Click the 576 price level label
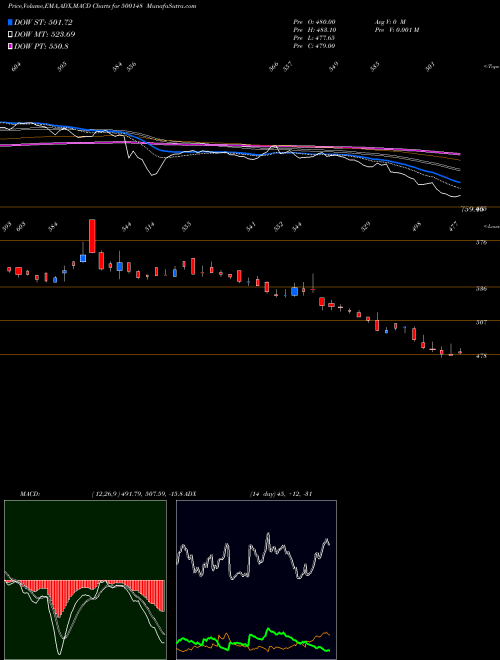 pyautogui.click(x=482, y=242)
